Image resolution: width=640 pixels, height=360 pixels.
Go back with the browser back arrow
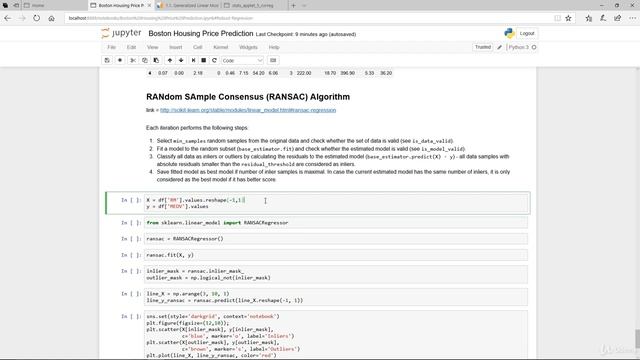[x=8, y=18]
